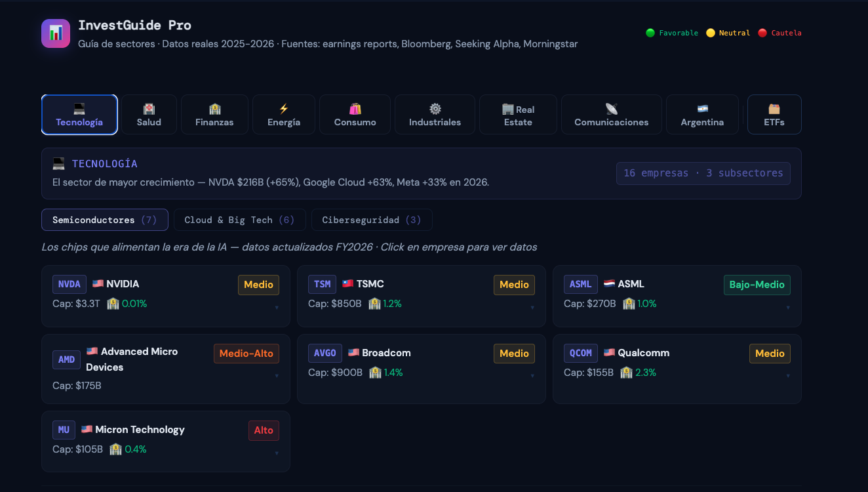Select the Real Estate tab
The width and height of the screenshot is (868, 492).
[x=518, y=115]
